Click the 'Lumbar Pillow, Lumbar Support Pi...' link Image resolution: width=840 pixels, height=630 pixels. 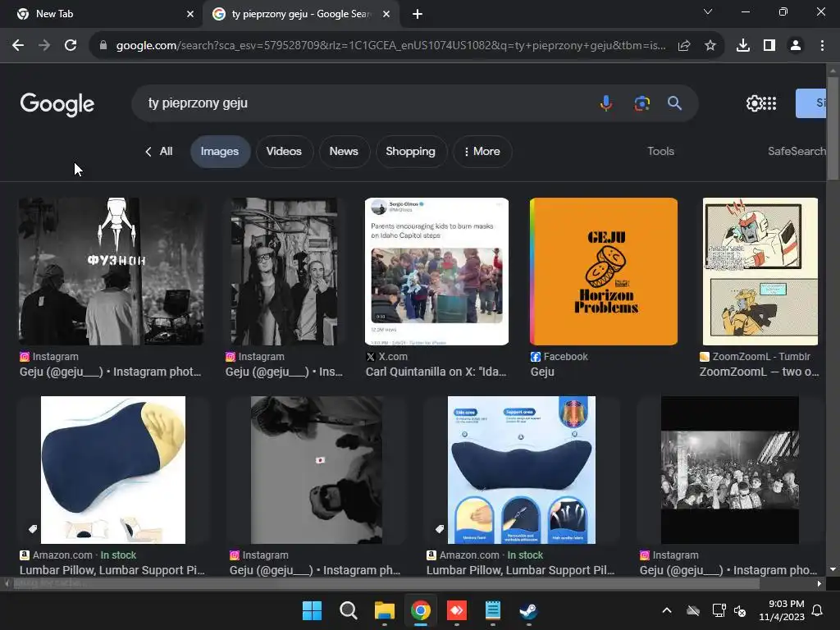[112, 570]
